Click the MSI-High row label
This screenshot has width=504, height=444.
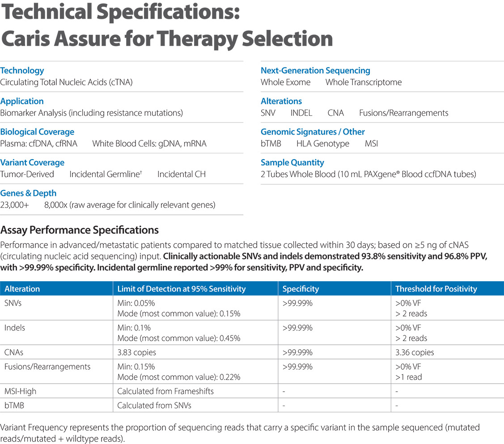click(x=20, y=391)
